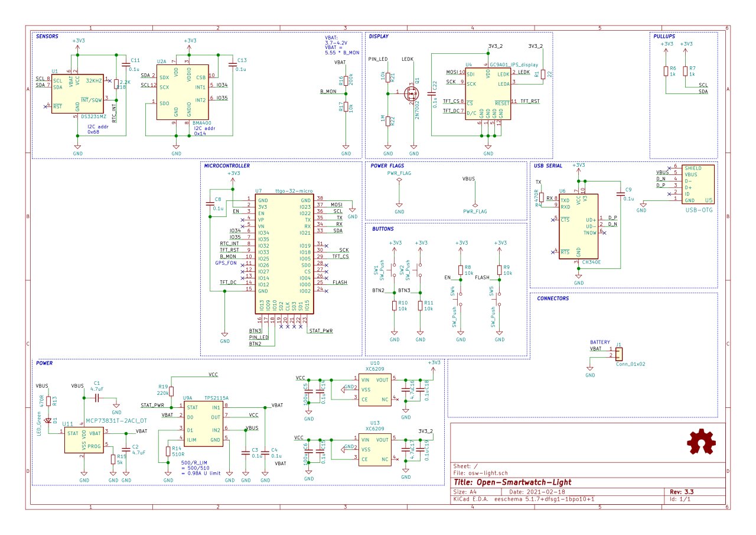
Task: Select capacitor C22 near the display
Action: 432,92
